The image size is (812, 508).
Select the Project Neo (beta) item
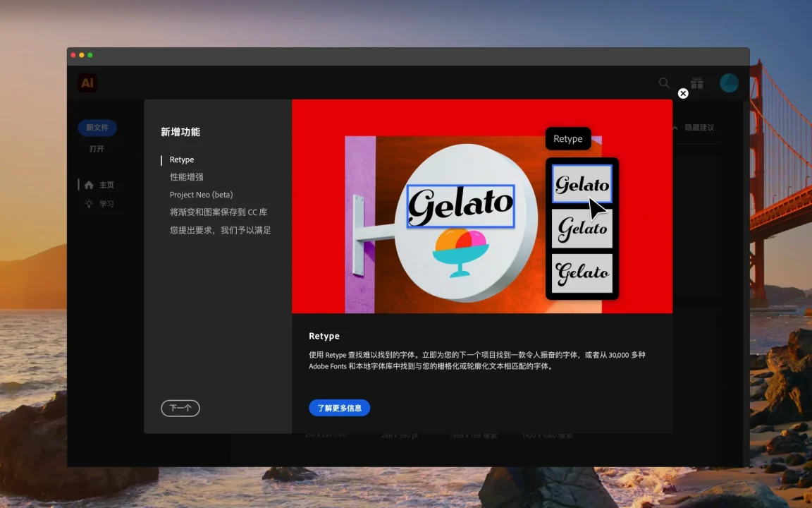(x=202, y=195)
